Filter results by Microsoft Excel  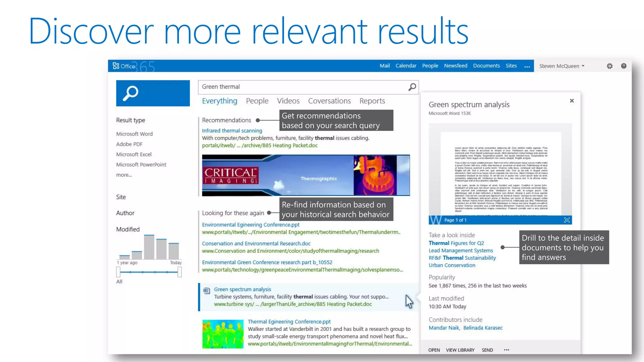pyautogui.click(x=134, y=154)
